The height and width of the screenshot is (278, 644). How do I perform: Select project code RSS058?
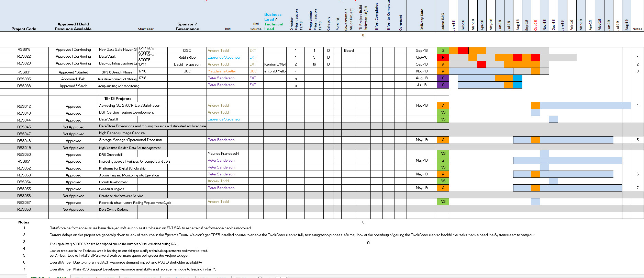[x=24, y=209]
